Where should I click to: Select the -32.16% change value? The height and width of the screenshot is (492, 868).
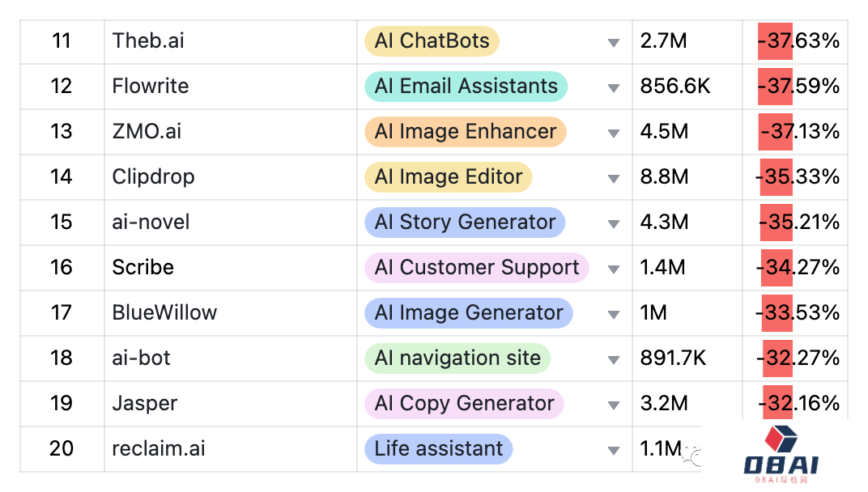[799, 404]
